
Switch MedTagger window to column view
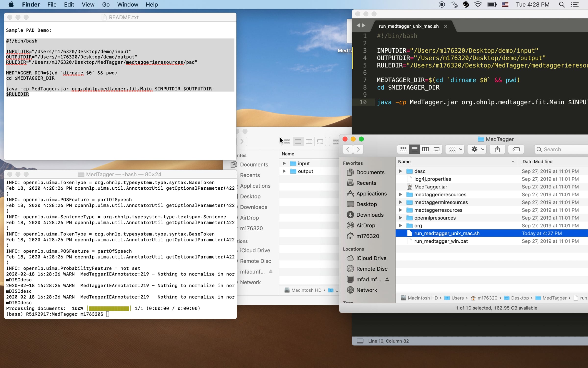pyautogui.click(x=425, y=149)
